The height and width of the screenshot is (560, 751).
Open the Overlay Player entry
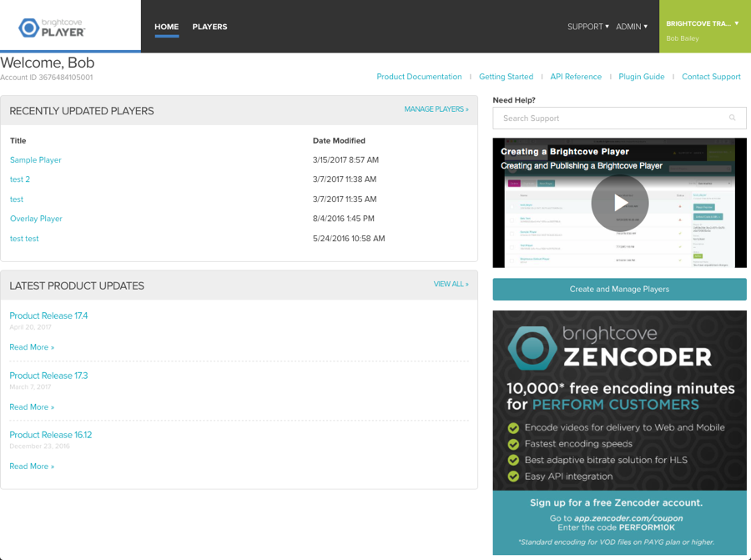click(x=37, y=219)
